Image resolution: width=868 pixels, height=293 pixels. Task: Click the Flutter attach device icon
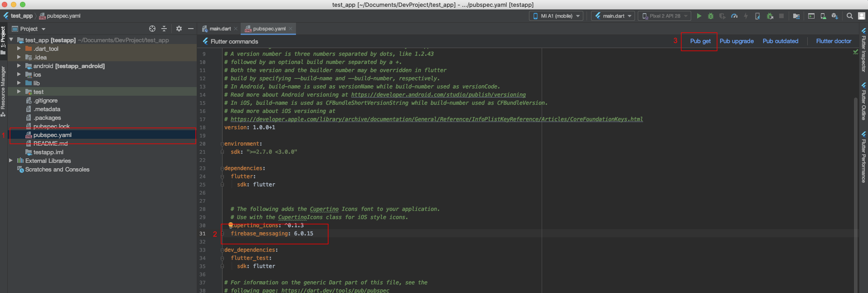coord(757,16)
